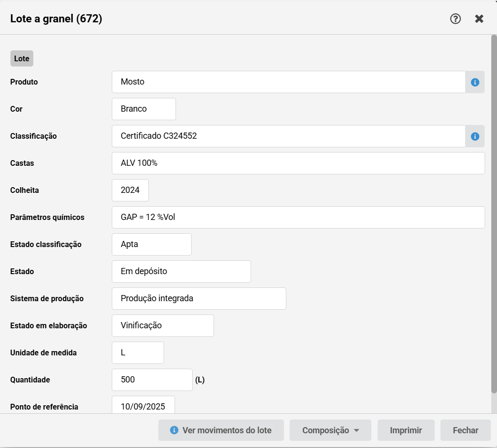Close the Lote a granel dialog
The height and width of the screenshot is (448, 497).
[x=479, y=19]
